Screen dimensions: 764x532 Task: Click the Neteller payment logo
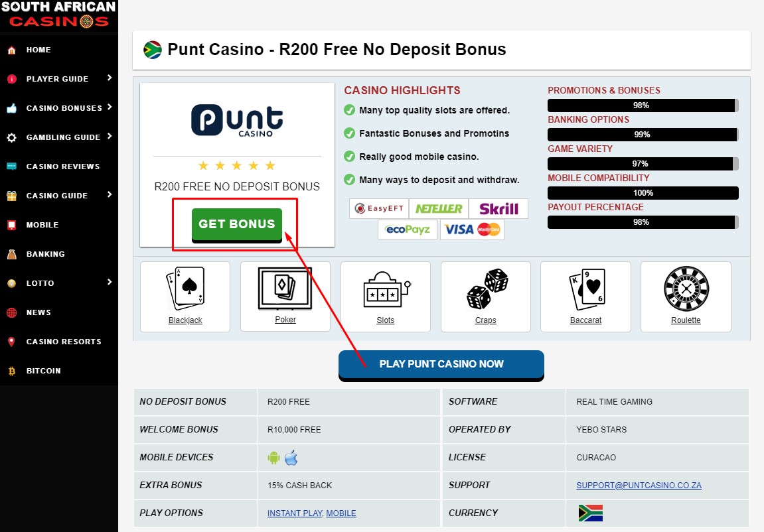pos(438,208)
